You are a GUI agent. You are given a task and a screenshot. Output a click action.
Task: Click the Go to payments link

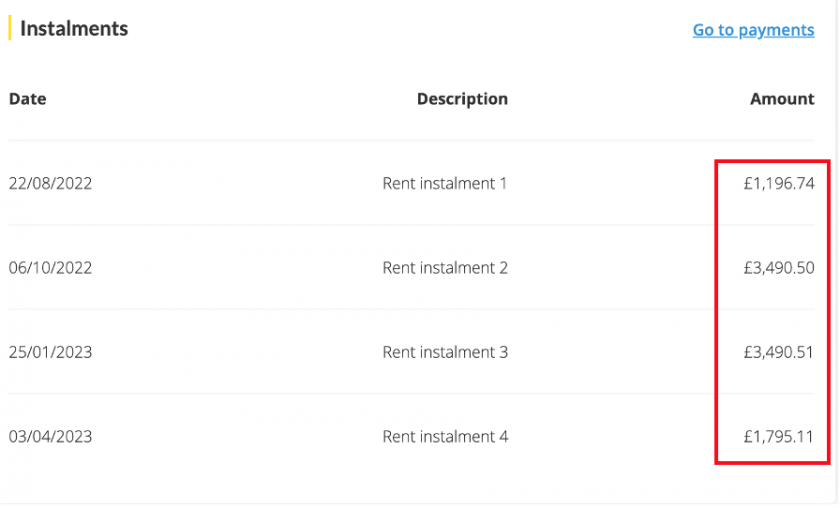tap(753, 30)
